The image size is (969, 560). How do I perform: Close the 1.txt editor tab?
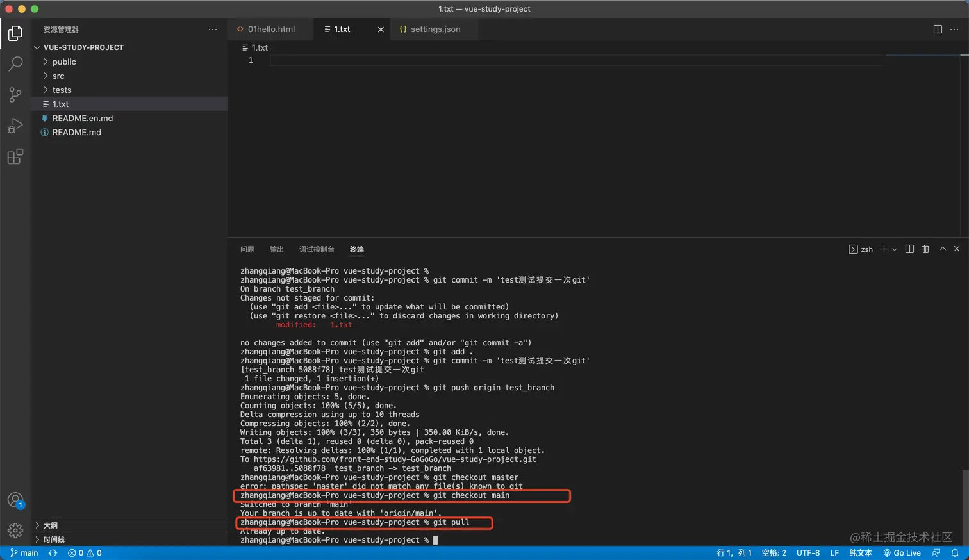(x=381, y=29)
